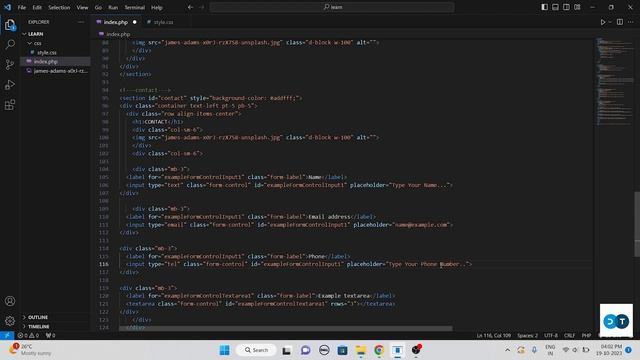Open the Help menu
The height and width of the screenshot is (360, 640).
click(x=157, y=7)
